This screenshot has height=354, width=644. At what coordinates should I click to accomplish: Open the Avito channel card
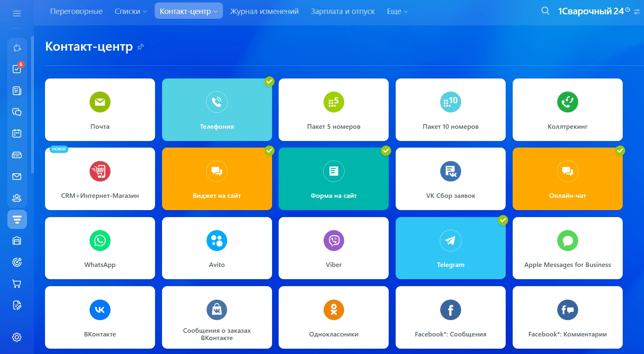(217, 248)
